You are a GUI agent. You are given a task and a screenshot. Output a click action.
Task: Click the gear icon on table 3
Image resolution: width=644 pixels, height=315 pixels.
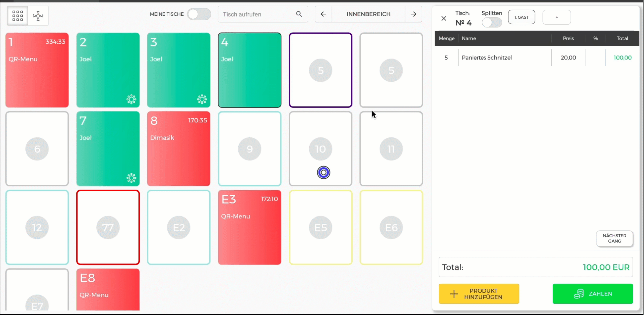click(202, 99)
